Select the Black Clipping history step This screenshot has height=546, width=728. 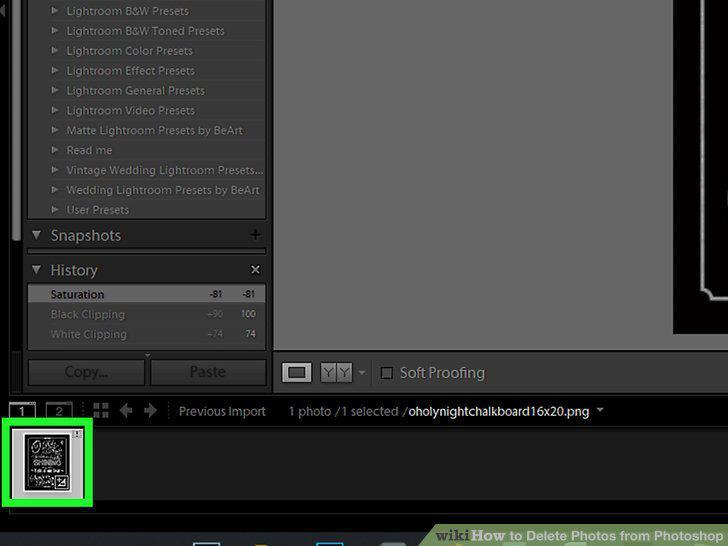point(147,314)
